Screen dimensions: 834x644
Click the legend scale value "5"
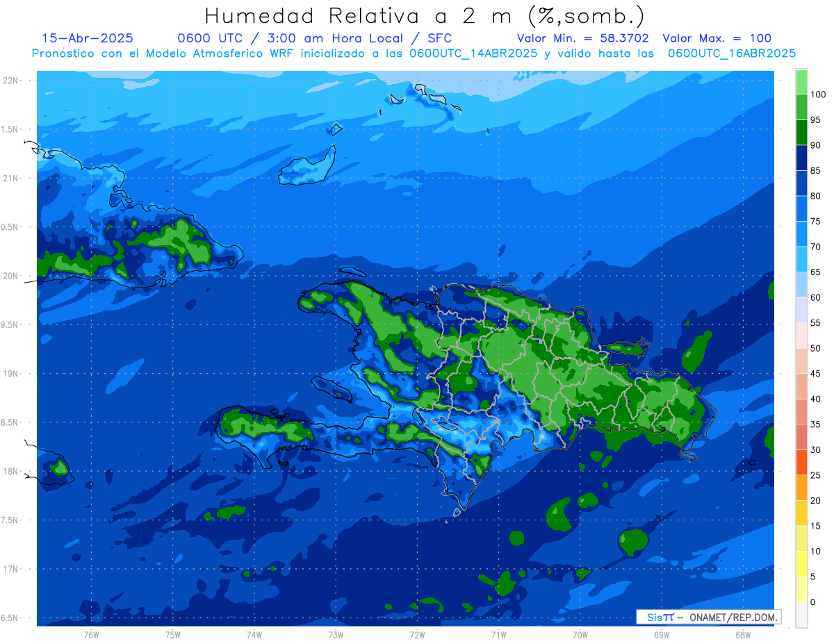click(x=812, y=577)
